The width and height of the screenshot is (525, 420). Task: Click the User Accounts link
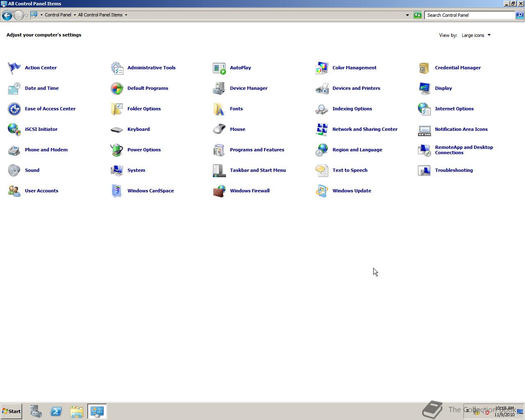(41, 191)
